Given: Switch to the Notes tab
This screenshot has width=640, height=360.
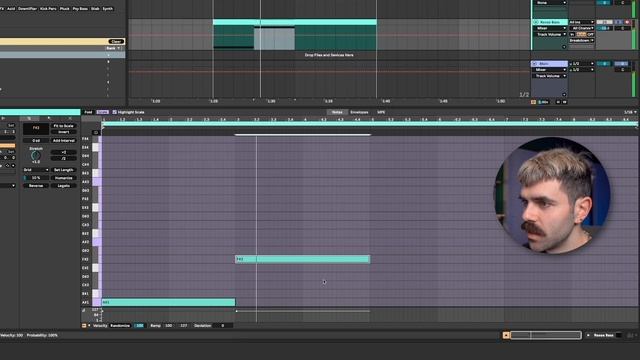Looking at the screenshot, I should [337, 112].
